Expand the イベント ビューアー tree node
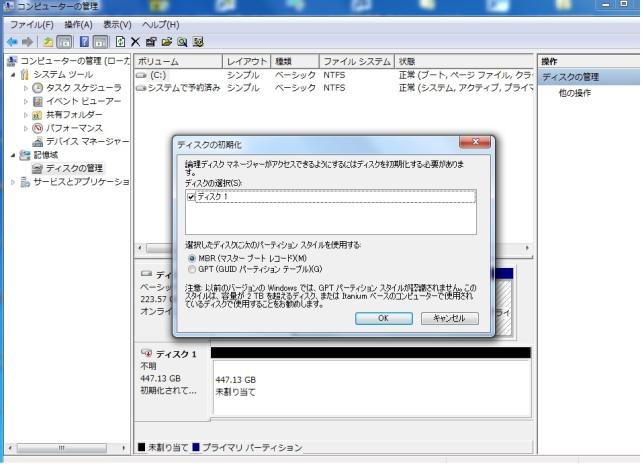The height and width of the screenshot is (464, 642). coord(26,102)
